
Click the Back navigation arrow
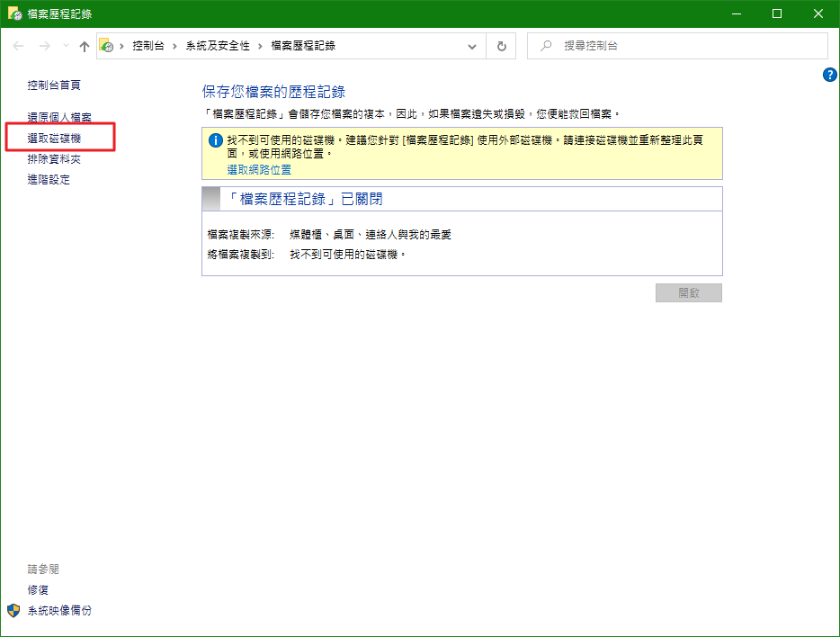[18, 46]
